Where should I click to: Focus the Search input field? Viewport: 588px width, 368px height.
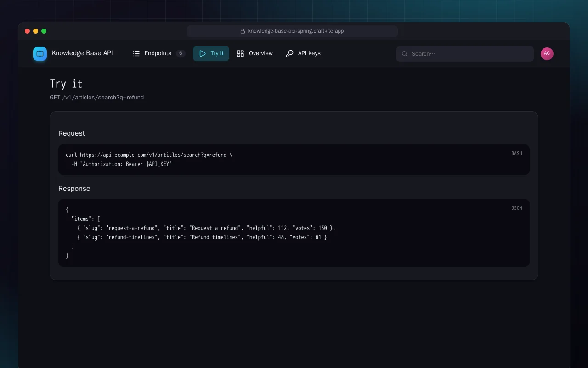tap(465, 54)
